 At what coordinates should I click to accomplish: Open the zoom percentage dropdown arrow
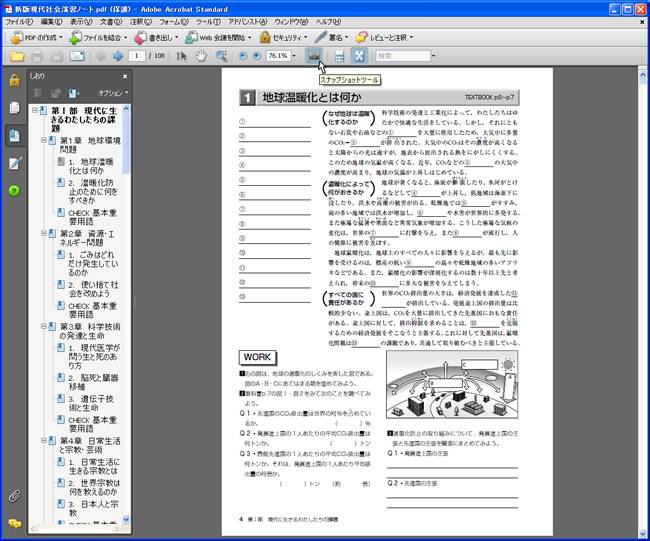[x=294, y=56]
